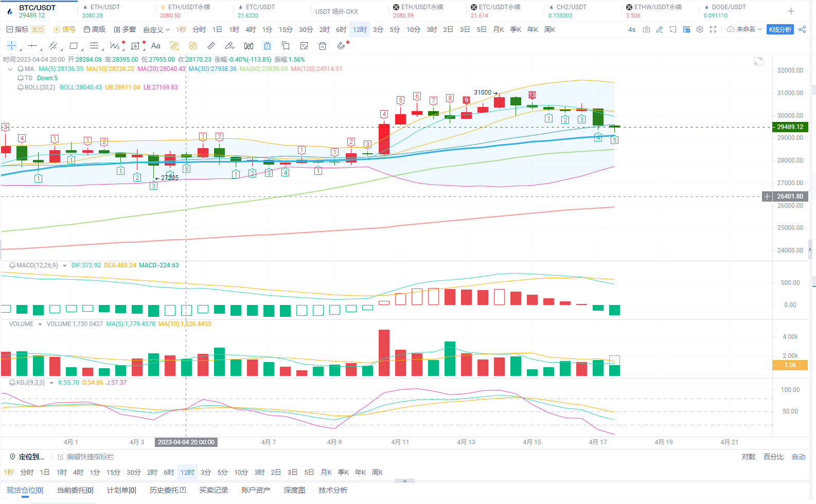
Task: Open the 未命名 cloud layout dropdown
Action: pyautogui.click(x=744, y=30)
